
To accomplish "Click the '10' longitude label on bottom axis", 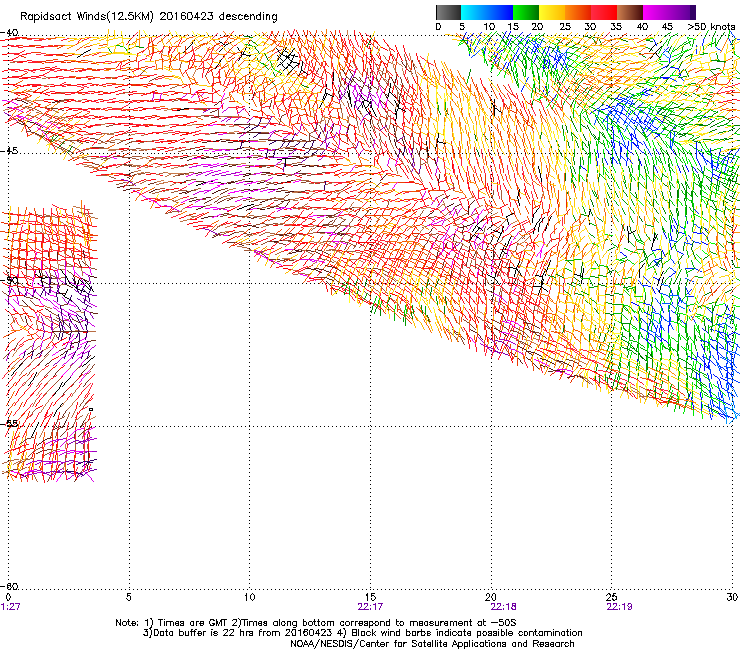I will (x=249, y=597).
